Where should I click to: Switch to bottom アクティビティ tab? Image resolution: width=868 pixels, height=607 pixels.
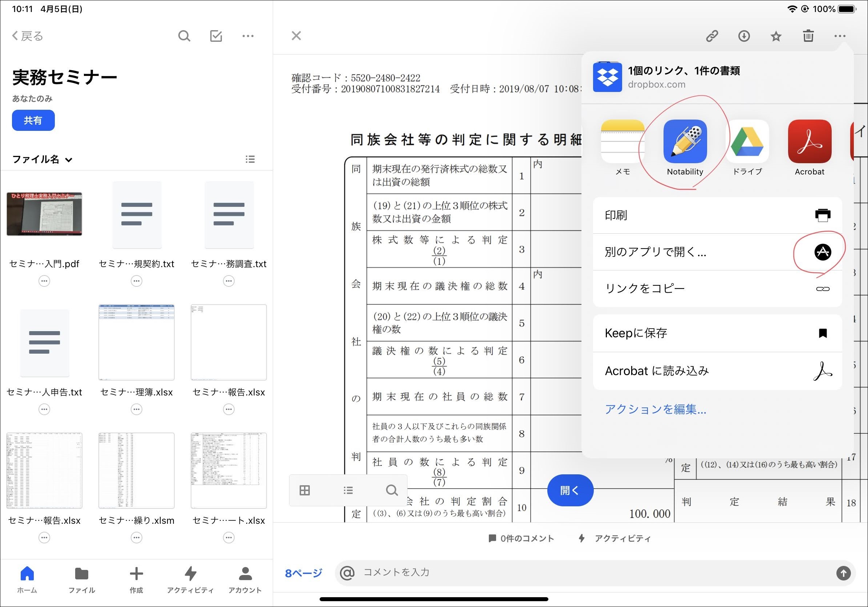191,580
